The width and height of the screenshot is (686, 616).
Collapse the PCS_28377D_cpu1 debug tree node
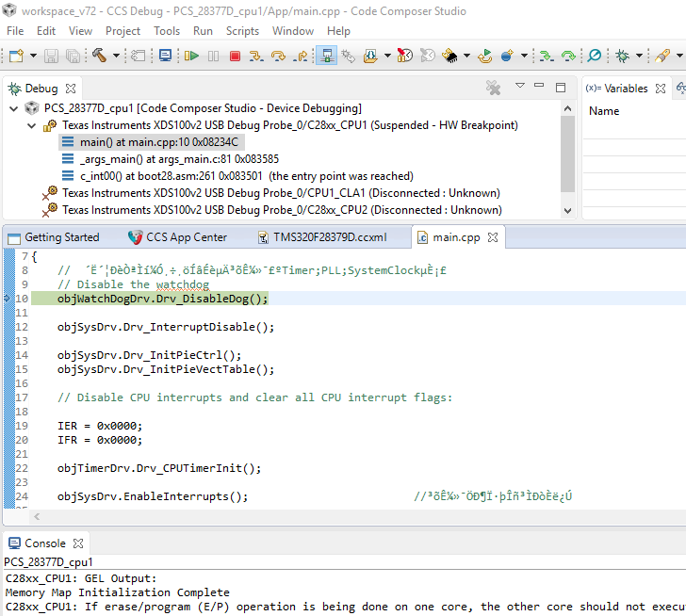click(13, 108)
